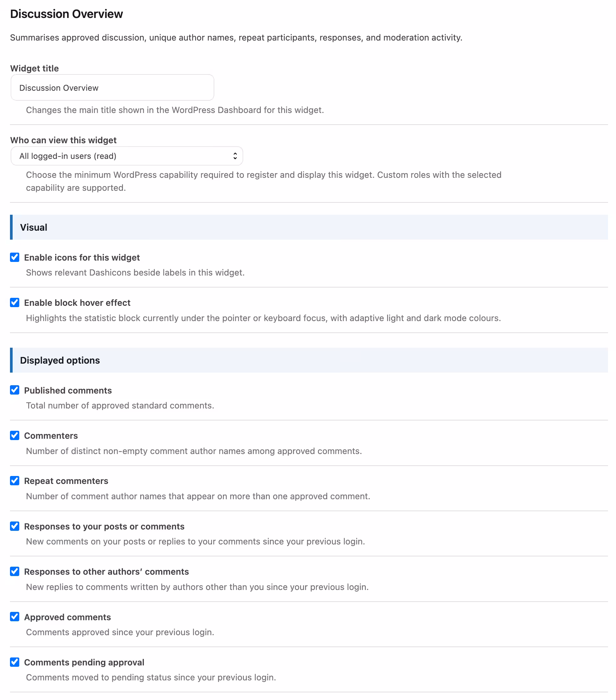This screenshot has width=616, height=700.
Task: Uncheck Enable icons for this widget
Action: pos(15,257)
